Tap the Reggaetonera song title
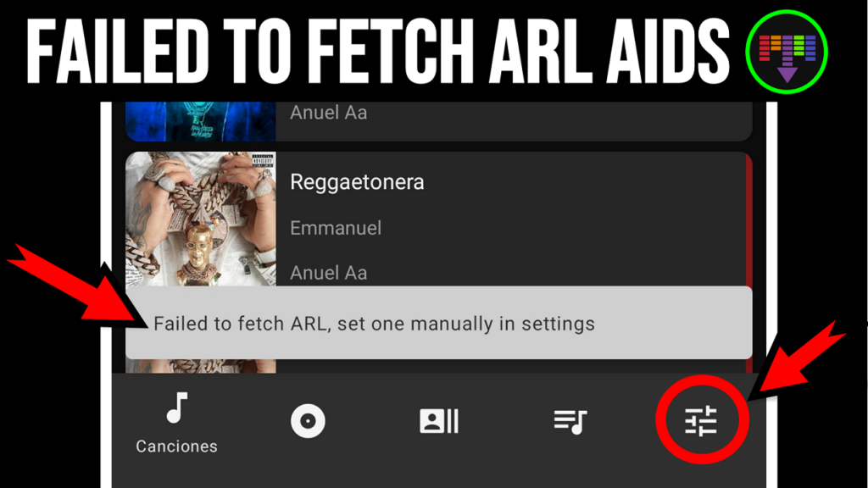This screenshot has width=868, height=488. pos(357,182)
